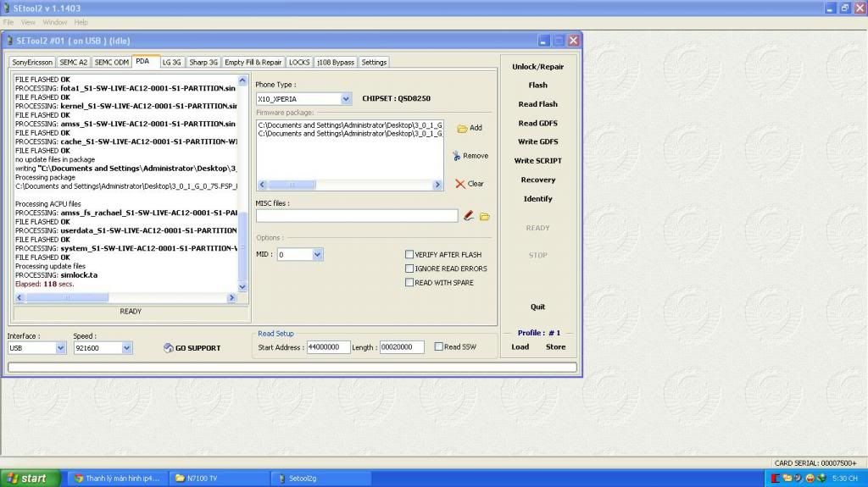Image resolution: width=868 pixels, height=487 pixels.
Task: Click the Length input field
Action: [402, 347]
